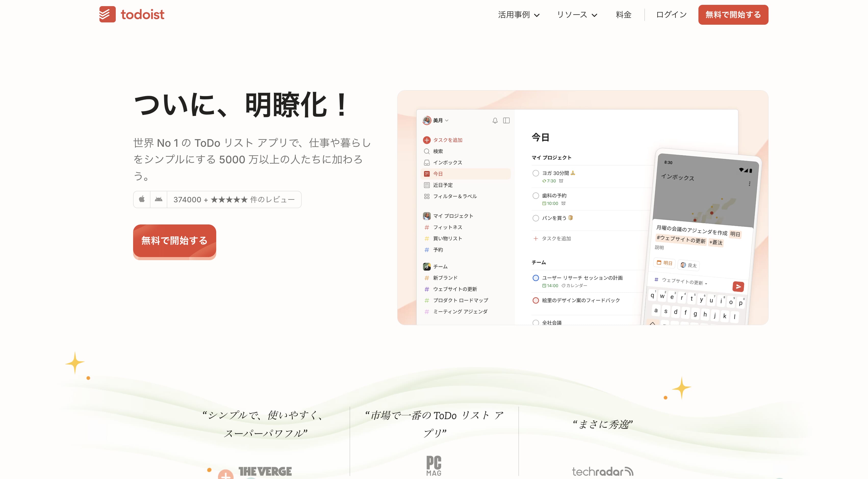868x479 pixels.
Task: Click the マイ プロジェクト avatar icon in sidebar
Action: (427, 216)
